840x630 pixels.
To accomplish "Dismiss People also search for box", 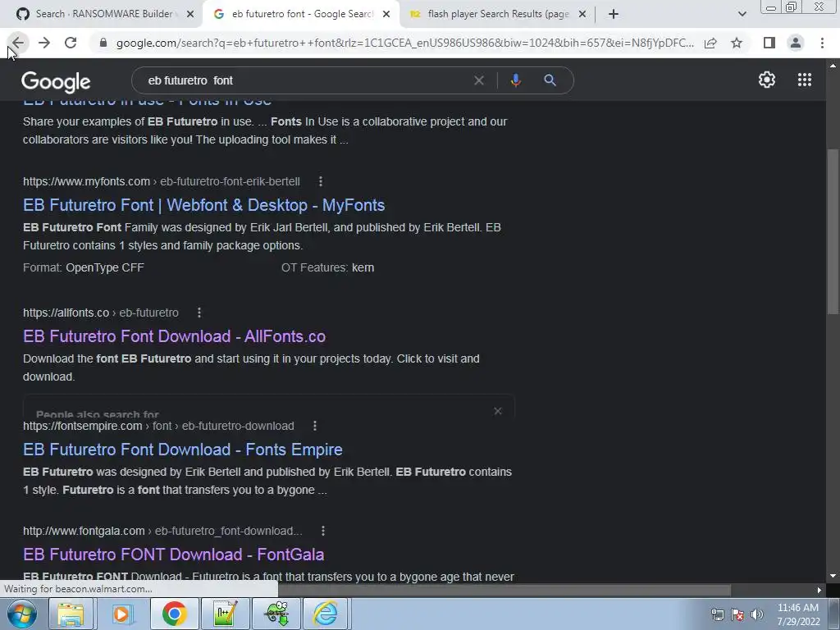I will [498, 411].
